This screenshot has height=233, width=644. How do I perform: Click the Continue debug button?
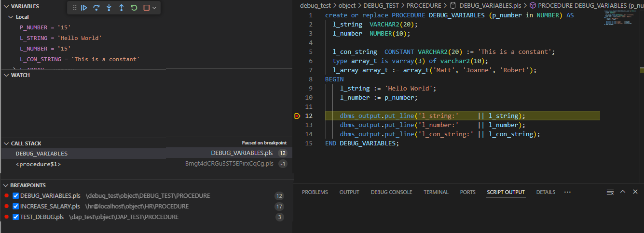84,8
